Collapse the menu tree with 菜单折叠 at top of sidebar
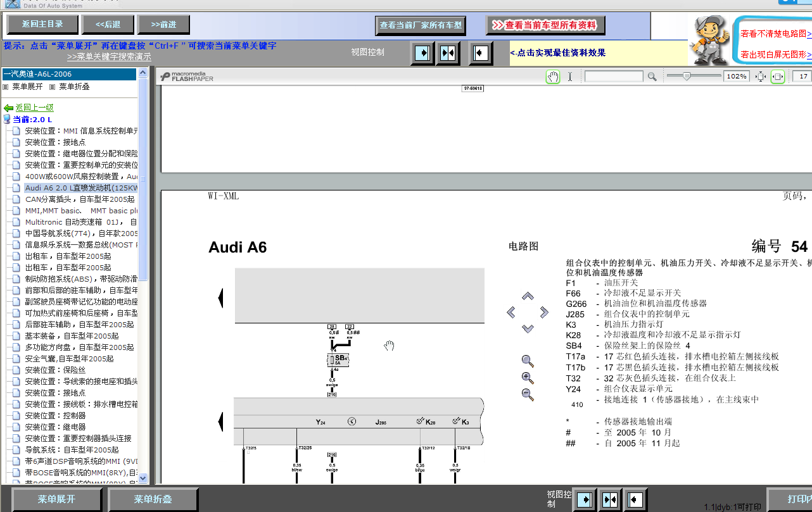Screen dimensions: 812x512 [x=73, y=87]
